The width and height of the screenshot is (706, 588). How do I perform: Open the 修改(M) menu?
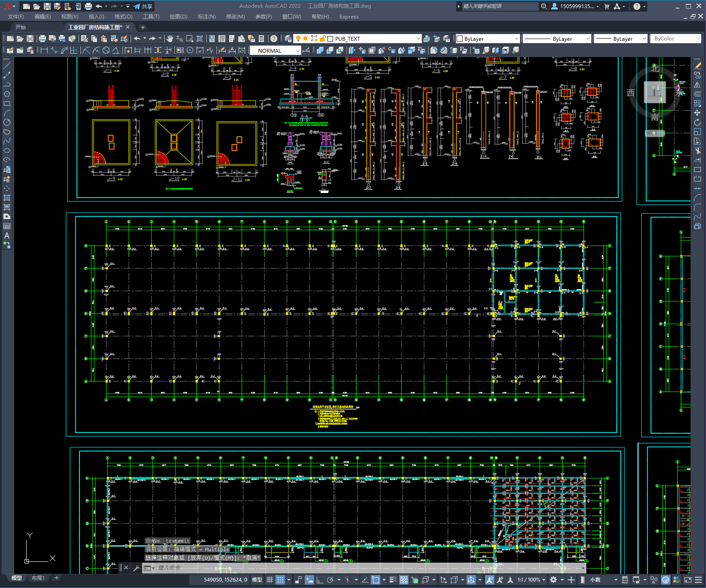(x=236, y=17)
